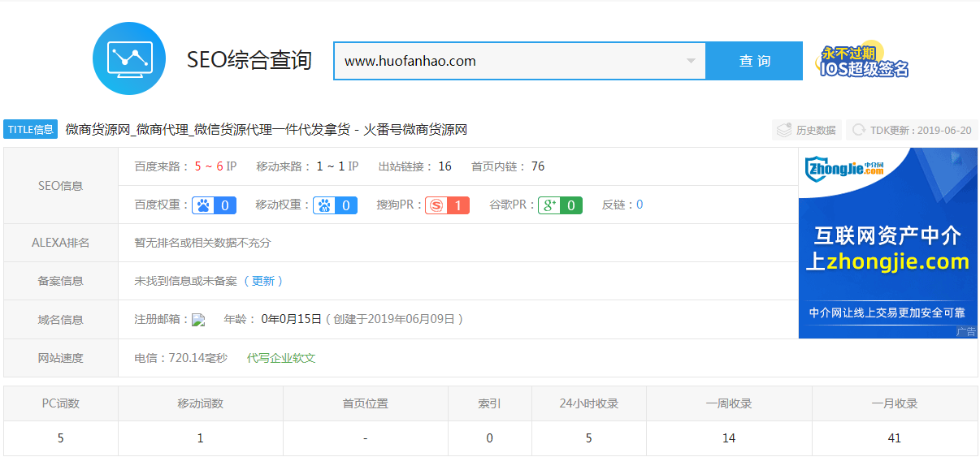The height and width of the screenshot is (457, 980).
Task: Click the 移动词数 column header
Action: (201, 403)
